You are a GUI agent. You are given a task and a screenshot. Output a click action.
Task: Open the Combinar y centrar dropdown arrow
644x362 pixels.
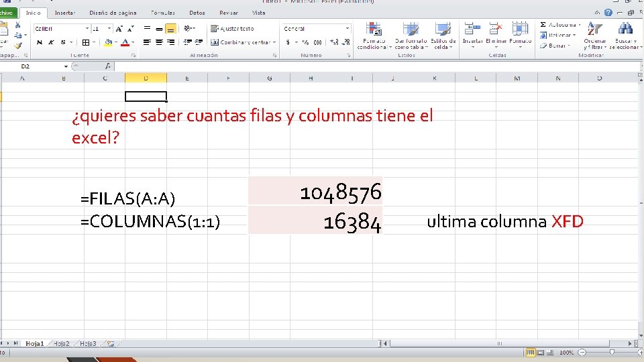pos(274,42)
